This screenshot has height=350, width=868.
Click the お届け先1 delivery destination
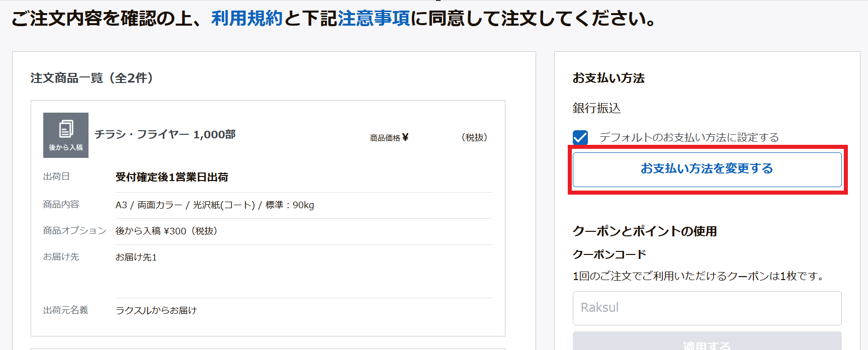[136, 257]
